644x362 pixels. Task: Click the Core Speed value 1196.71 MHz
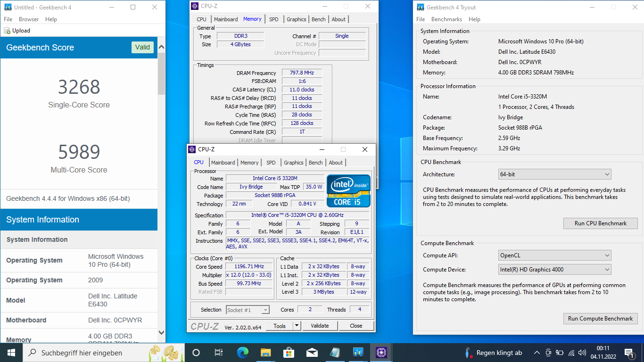click(249, 267)
